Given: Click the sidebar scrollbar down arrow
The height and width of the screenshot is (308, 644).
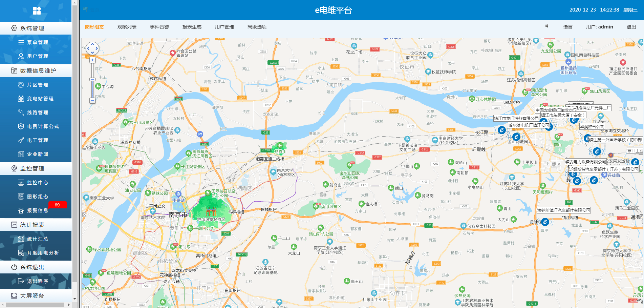Looking at the screenshot, I should coord(74,299).
